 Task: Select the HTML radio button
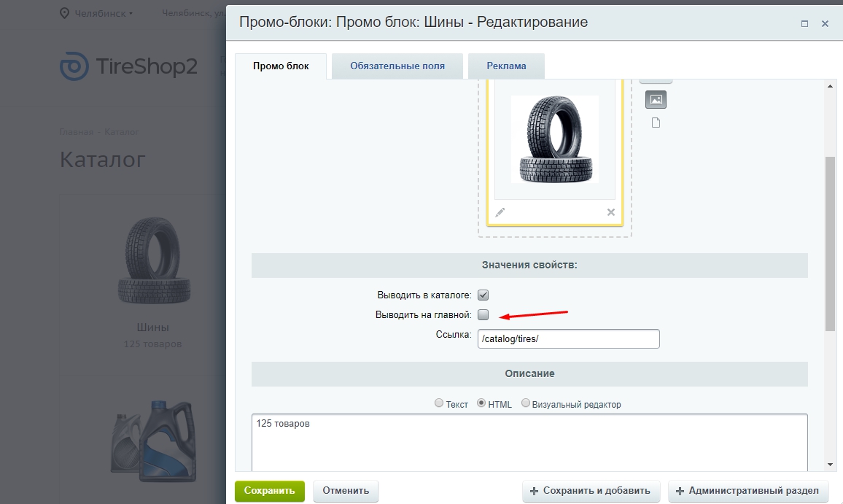[481, 403]
